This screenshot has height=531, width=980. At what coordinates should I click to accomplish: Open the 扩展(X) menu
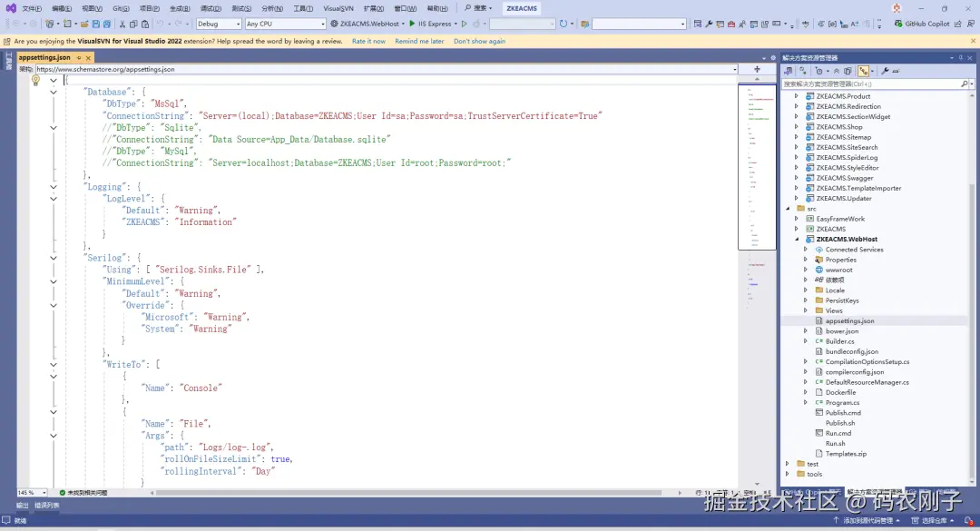pos(374,8)
